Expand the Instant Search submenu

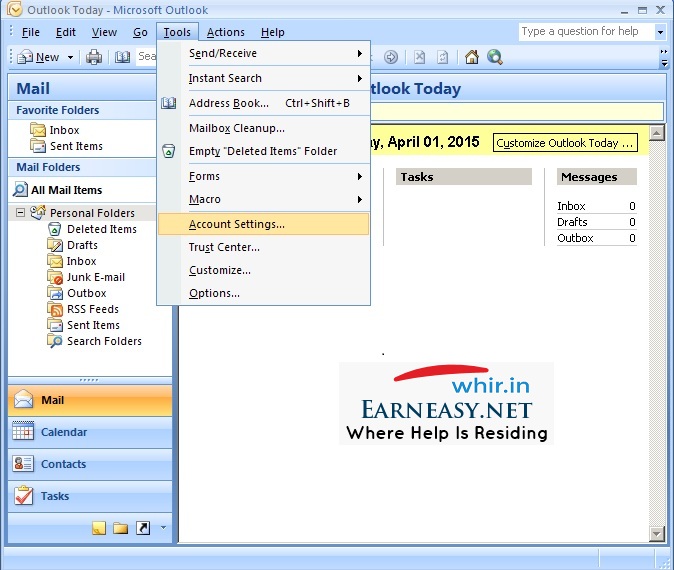tap(360, 78)
